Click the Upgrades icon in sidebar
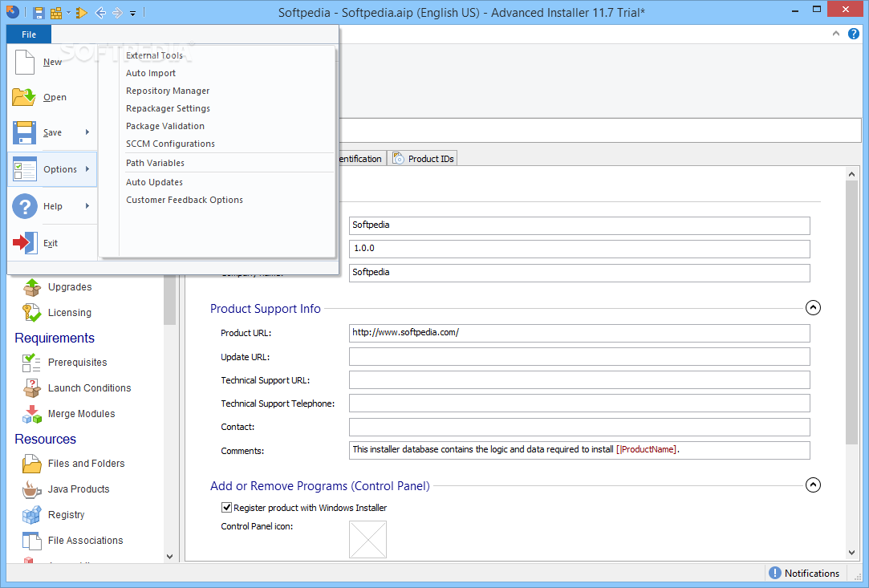 tap(31, 287)
